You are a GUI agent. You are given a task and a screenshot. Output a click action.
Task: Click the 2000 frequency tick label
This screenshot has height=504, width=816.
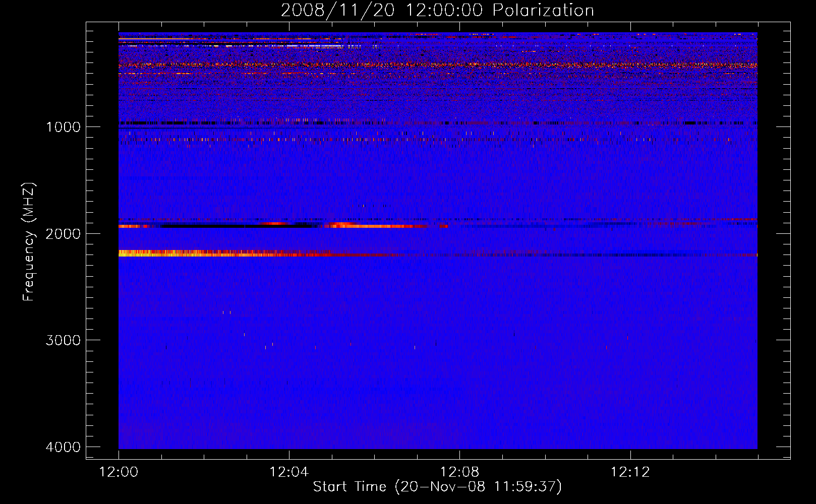[63, 233]
